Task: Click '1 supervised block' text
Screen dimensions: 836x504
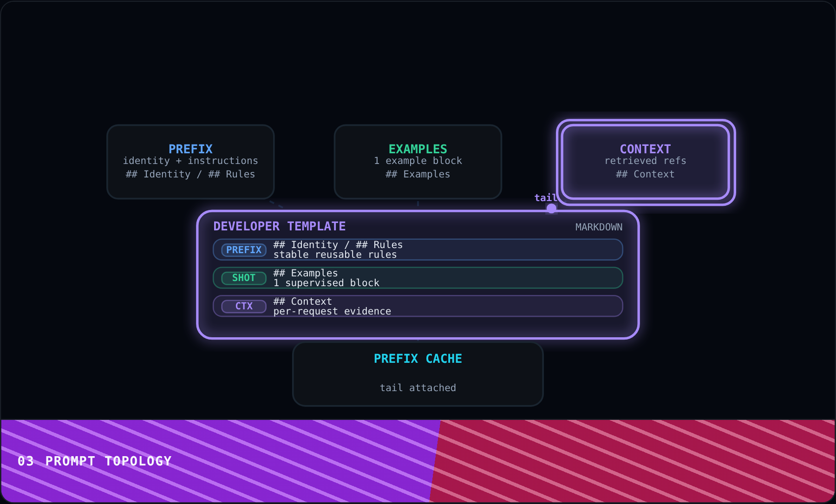Action: coord(327,283)
